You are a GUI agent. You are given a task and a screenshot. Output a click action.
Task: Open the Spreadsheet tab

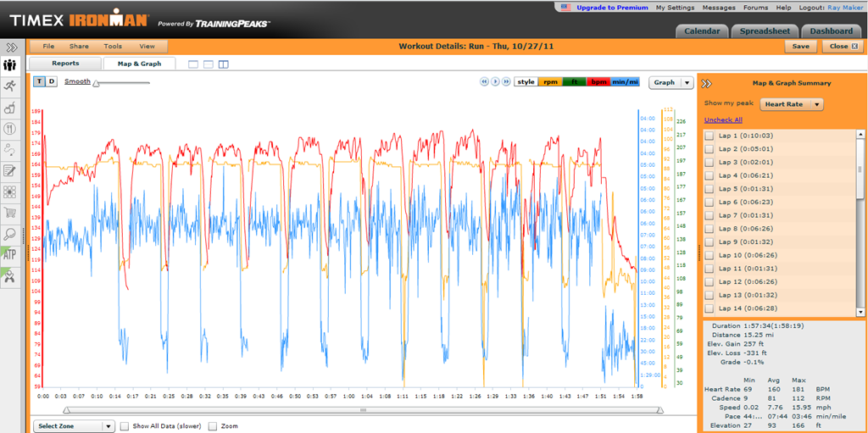[765, 31]
